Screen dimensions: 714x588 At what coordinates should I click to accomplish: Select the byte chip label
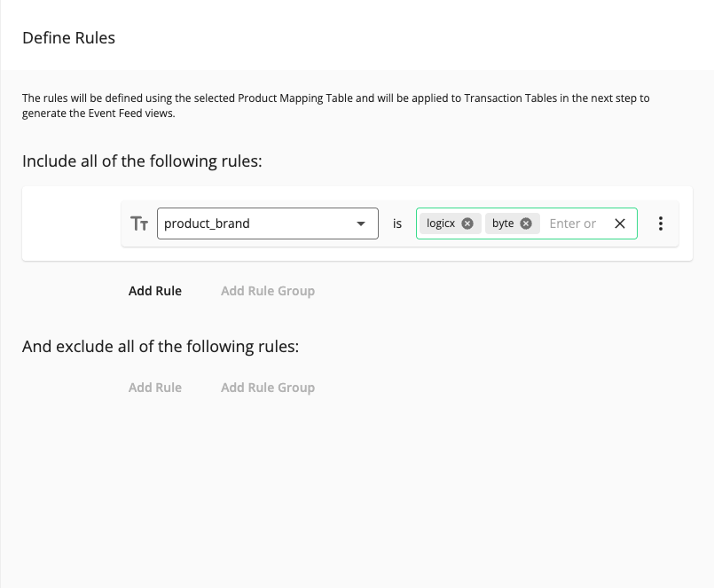pos(503,223)
